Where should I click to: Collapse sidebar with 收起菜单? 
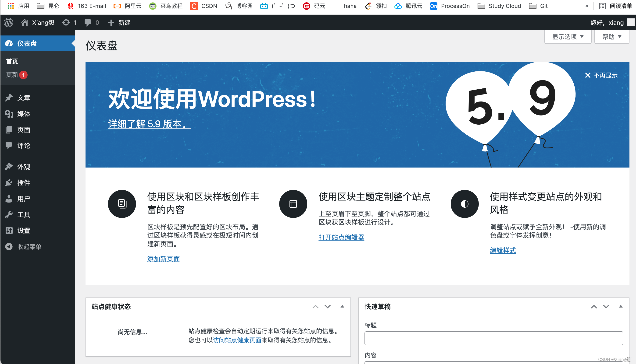[x=23, y=246]
